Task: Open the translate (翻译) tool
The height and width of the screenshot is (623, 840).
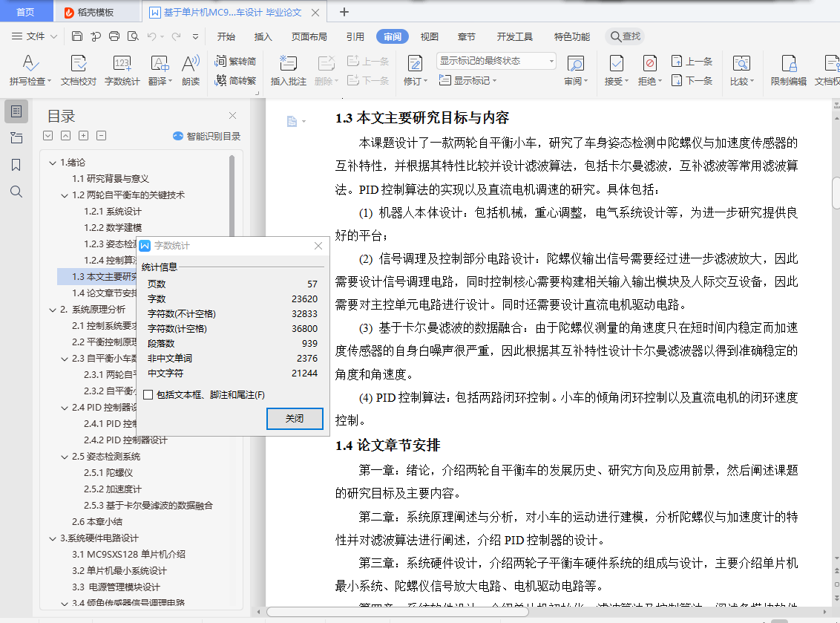Action: pyautogui.click(x=160, y=70)
